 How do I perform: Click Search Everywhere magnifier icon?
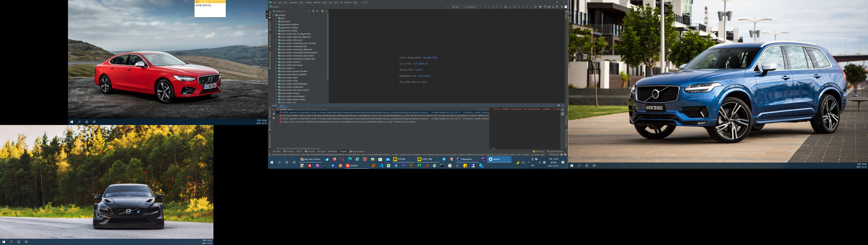click(x=562, y=7)
